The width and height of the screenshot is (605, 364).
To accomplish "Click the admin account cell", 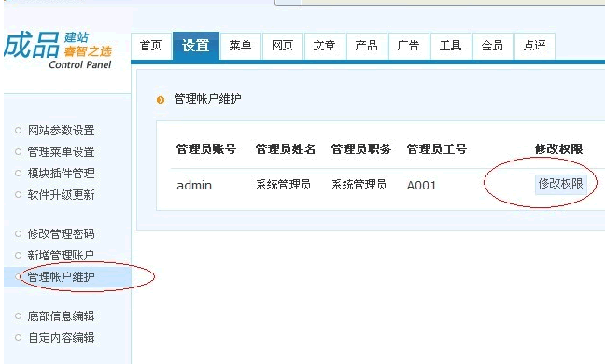I will [194, 186].
